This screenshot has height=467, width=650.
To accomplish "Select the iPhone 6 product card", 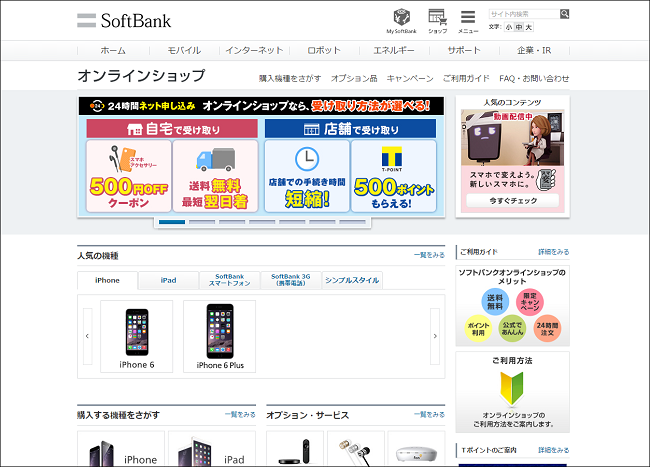I will (137, 336).
